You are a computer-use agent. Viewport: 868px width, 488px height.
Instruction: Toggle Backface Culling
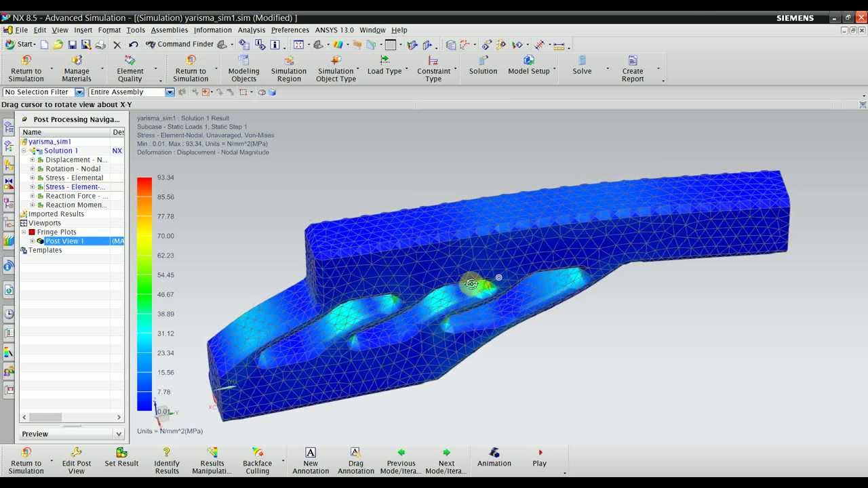click(x=257, y=461)
